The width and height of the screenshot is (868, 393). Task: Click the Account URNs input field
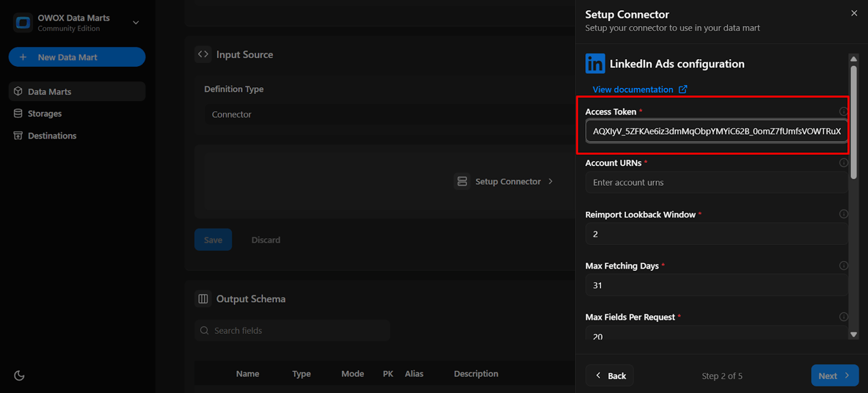pyautogui.click(x=716, y=183)
